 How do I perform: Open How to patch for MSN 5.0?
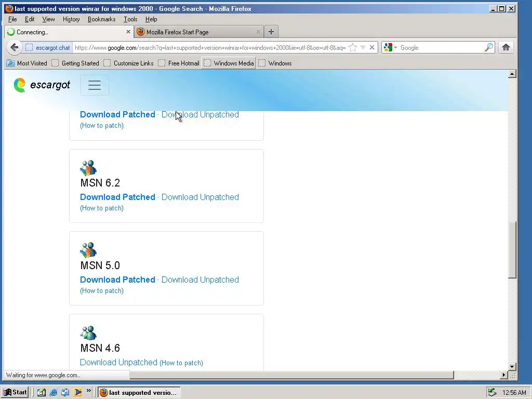pos(102,291)
